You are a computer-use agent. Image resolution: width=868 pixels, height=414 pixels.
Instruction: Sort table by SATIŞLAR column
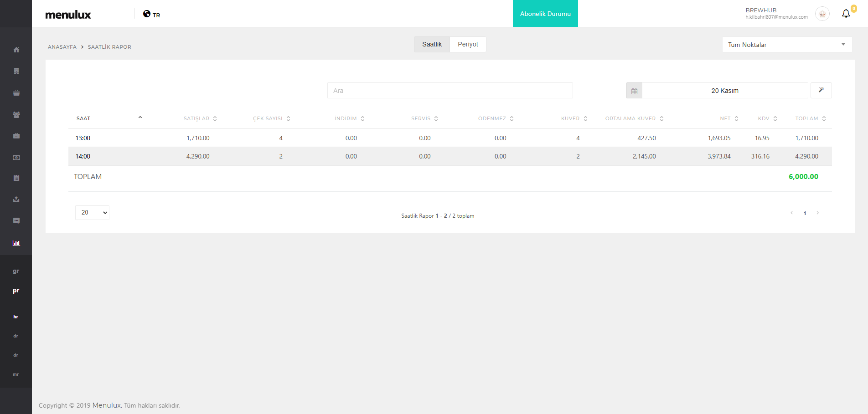(x=200, y=118)
